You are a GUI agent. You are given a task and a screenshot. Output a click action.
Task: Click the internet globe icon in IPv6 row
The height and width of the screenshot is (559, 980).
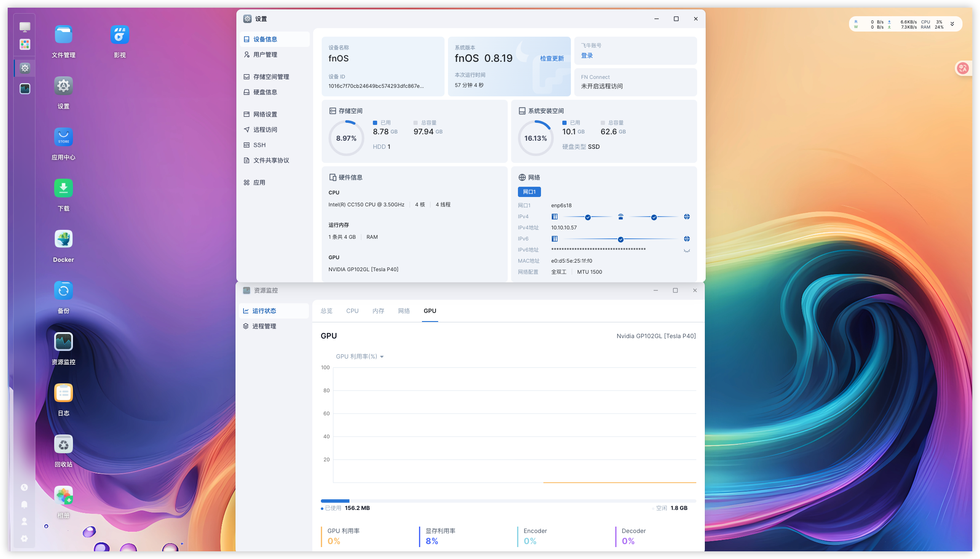[687, 239]
